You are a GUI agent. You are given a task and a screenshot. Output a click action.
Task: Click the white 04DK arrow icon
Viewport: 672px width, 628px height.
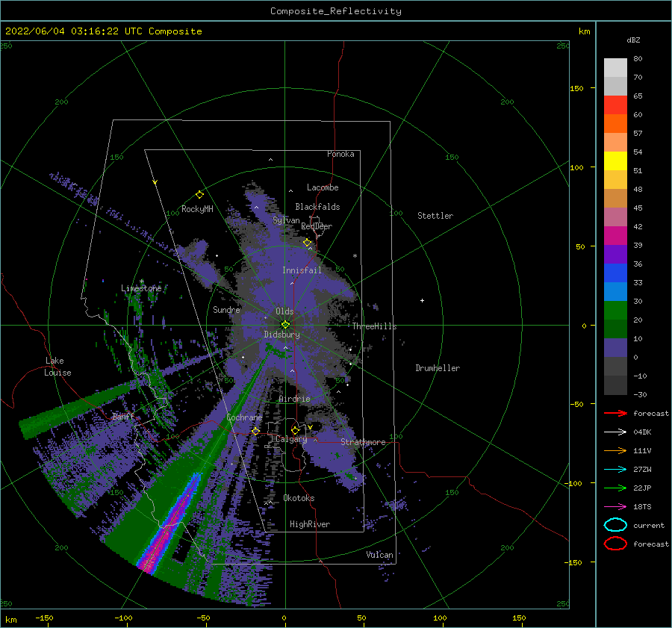(x=615, y=432)
